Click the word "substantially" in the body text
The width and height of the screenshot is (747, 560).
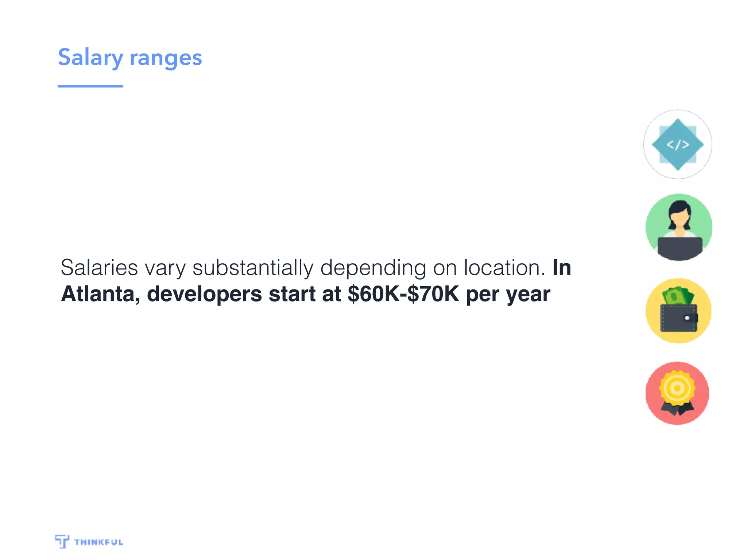tap(253, 268)
